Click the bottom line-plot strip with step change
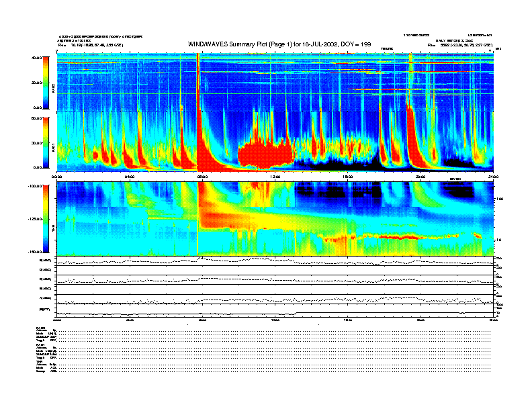The width and height of the screenshot is (532, 411). [275, 310]
